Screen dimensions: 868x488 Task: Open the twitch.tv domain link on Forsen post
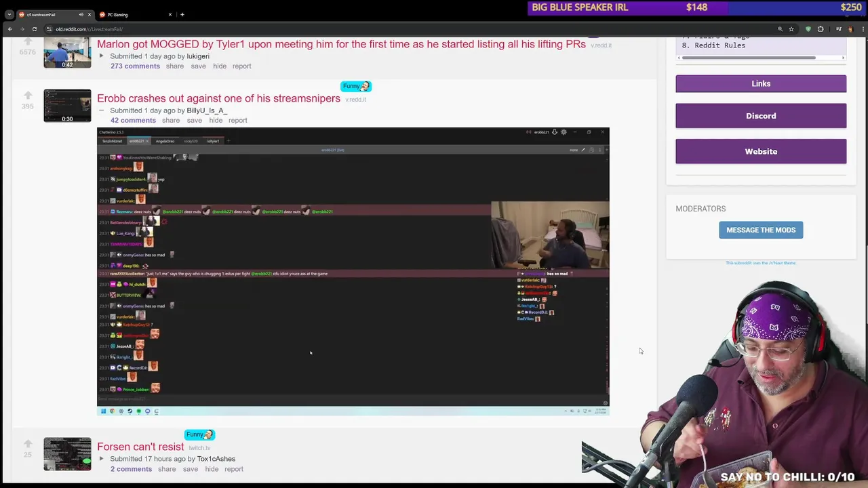click(199, 448)
